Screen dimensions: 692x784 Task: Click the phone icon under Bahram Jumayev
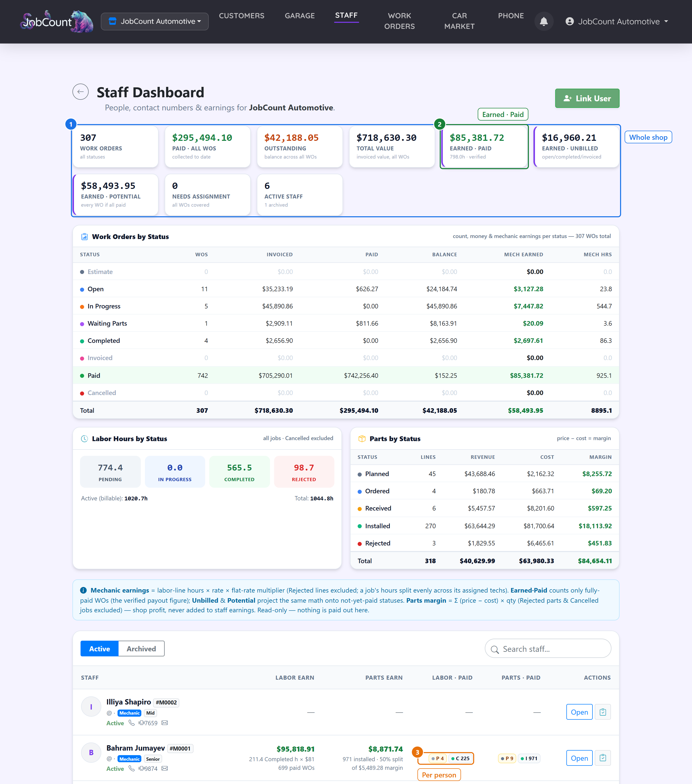pos(131,768)
